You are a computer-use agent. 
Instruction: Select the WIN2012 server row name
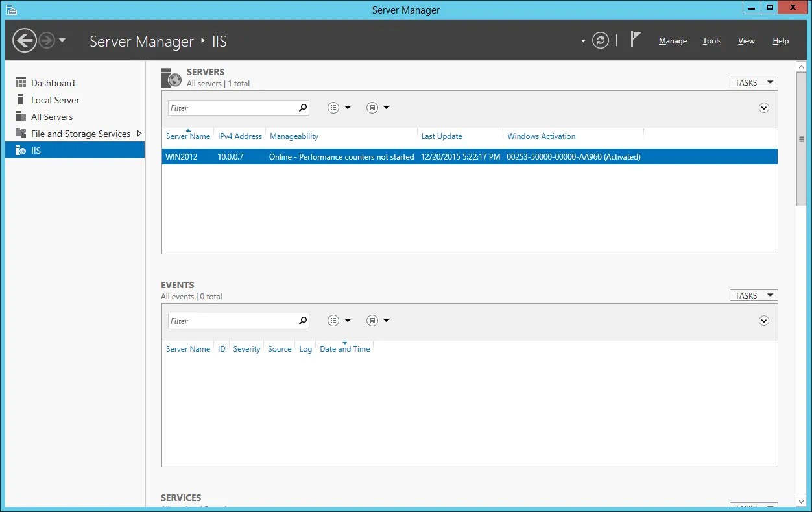182,157
